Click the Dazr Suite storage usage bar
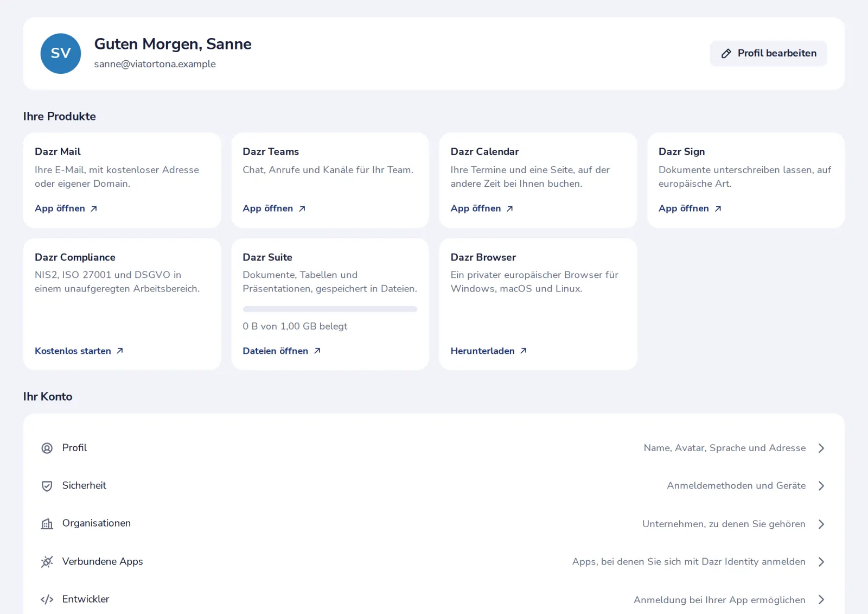This screenshot has width=868, height=614. 330,309
